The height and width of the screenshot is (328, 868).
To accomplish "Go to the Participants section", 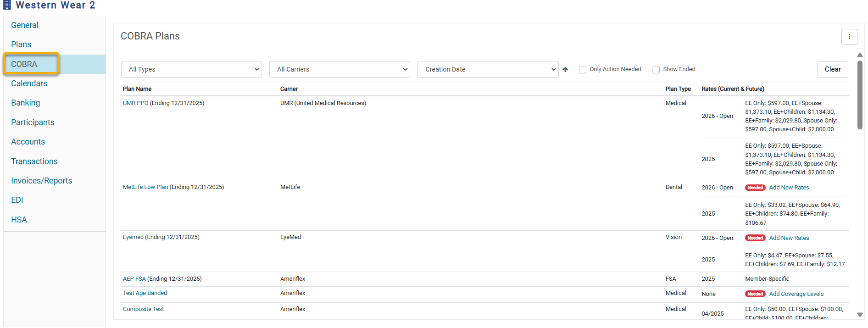I will pos(33,122).
